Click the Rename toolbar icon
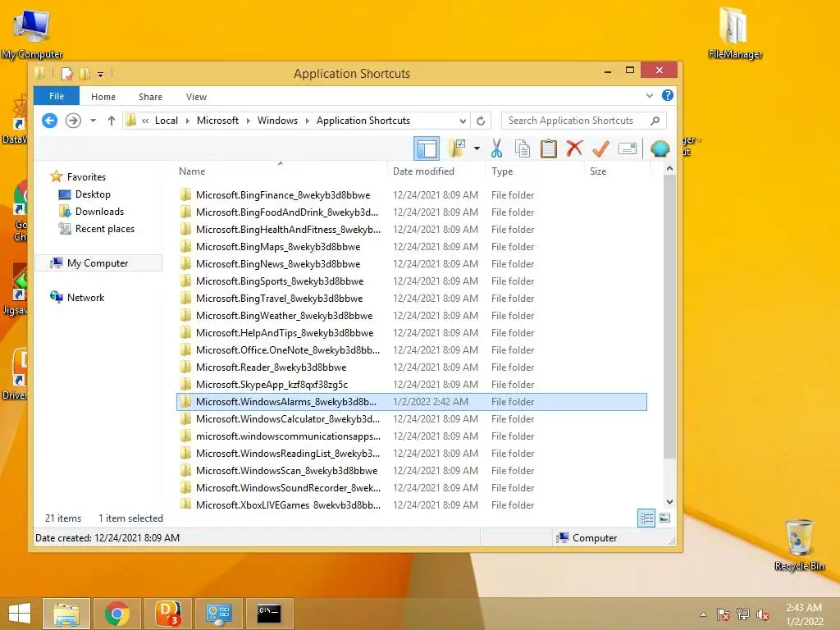This screenshot has height=630, width=840. pos(627,148)
